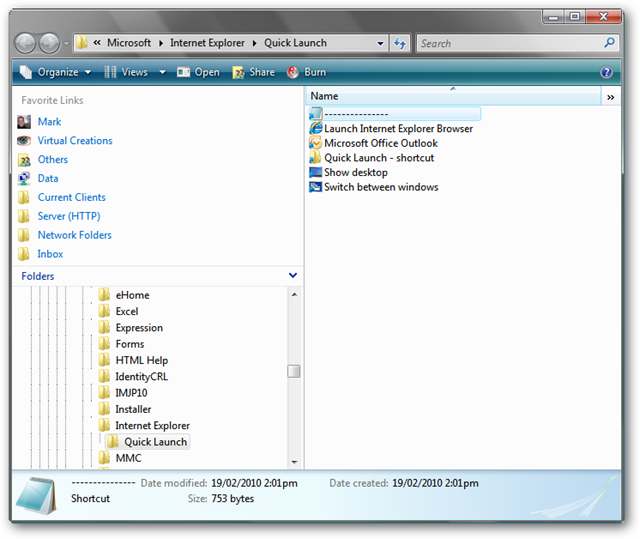Open Current Clients favorite link
Screen dimensions: 640x539
tap(71, 197)
